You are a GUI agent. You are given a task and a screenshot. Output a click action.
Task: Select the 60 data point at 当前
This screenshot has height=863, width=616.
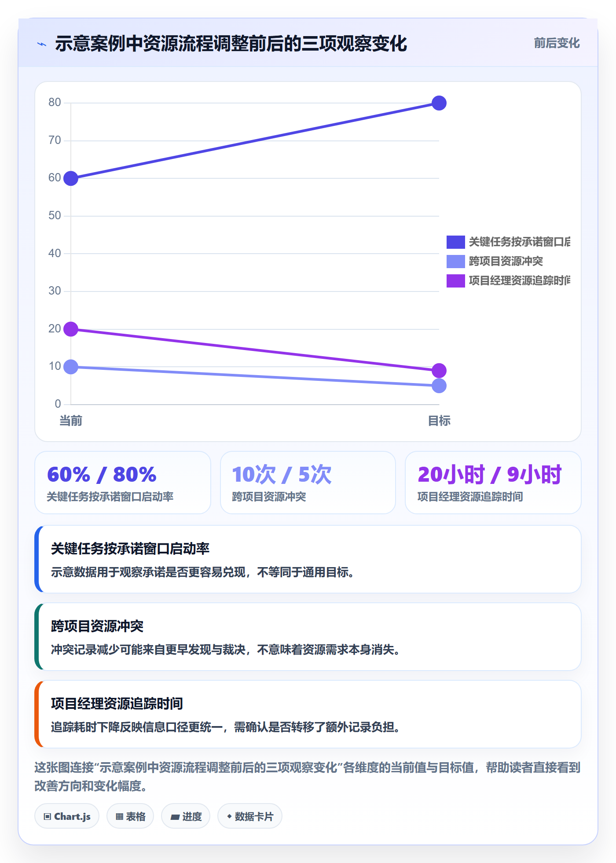[71, 178]
